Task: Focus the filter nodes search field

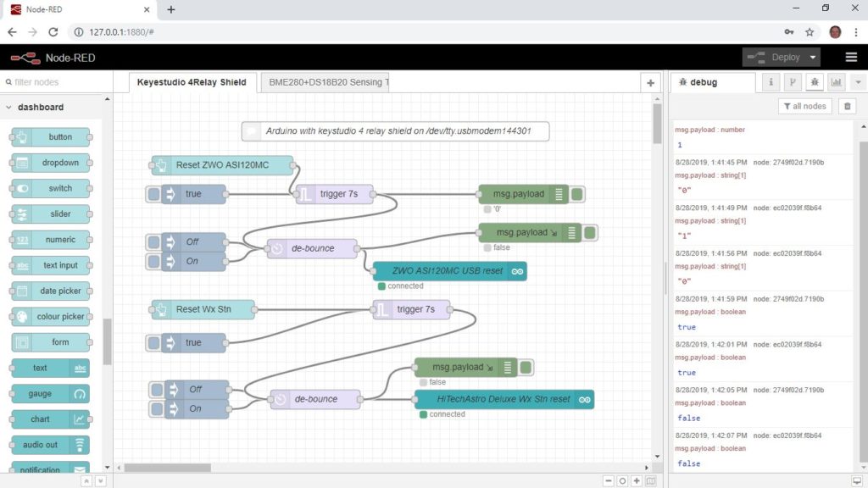Action: tap(57, 82)
